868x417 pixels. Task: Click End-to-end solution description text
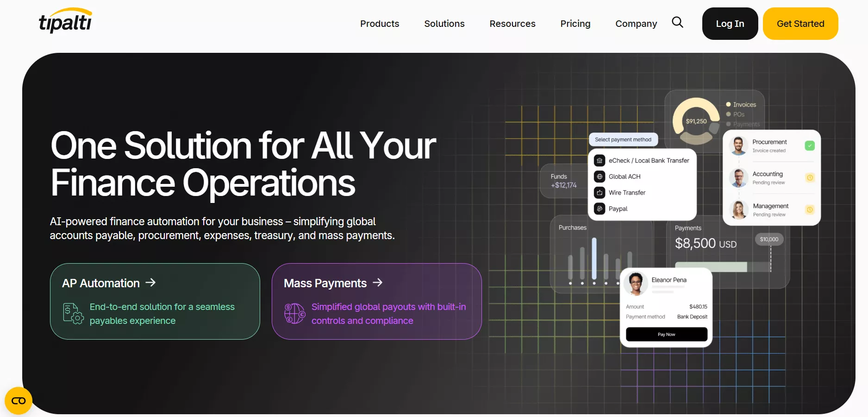[162, 314]
